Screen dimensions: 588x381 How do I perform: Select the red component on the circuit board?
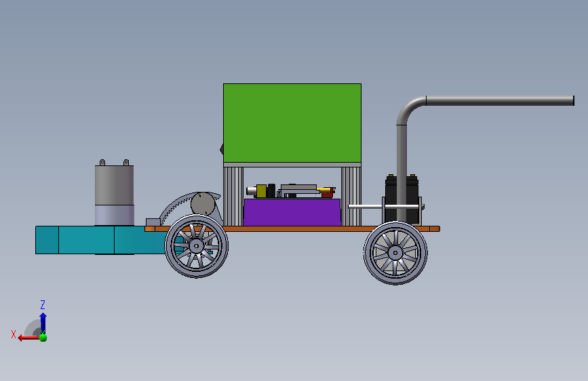click(327, 194)
